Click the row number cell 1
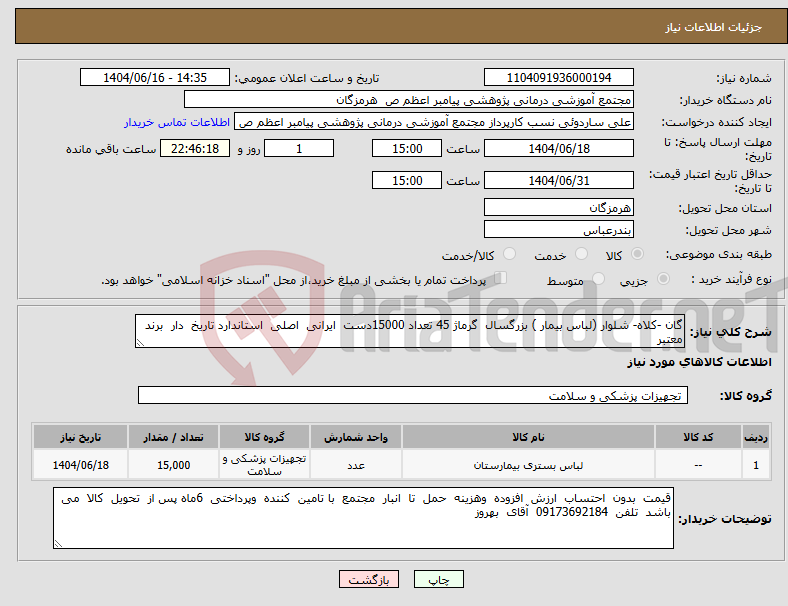Image resolution: width=788 pixels, height=606 pixels. click(x=755, y=465)
